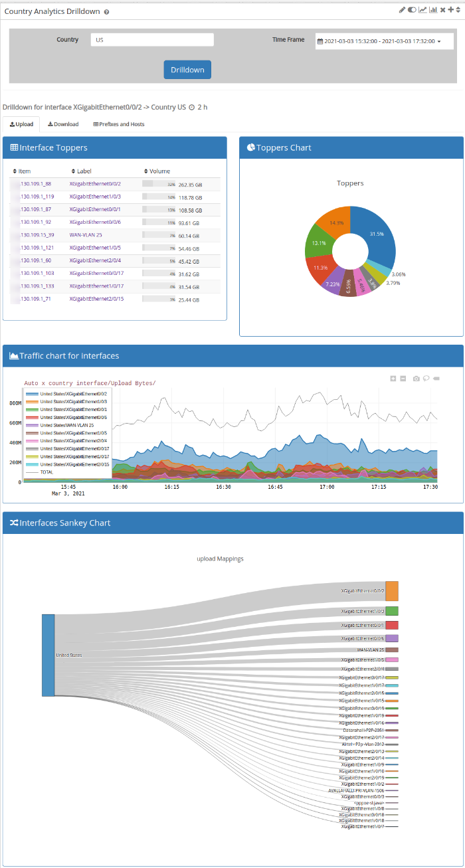Image resolution: width=465 pixels, height=868 pixels.
Task: Click the Country input field
Action: [x=152, y=40]
